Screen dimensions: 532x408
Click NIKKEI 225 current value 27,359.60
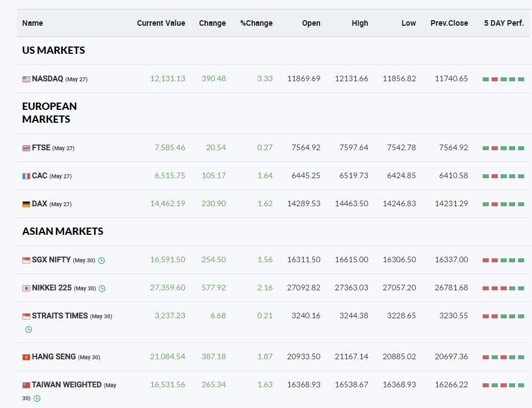click(168, 288)
